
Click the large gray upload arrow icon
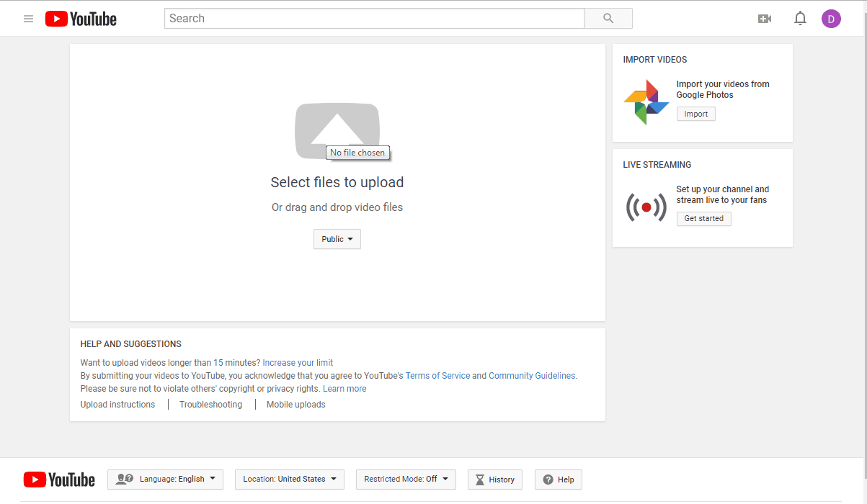337,130
